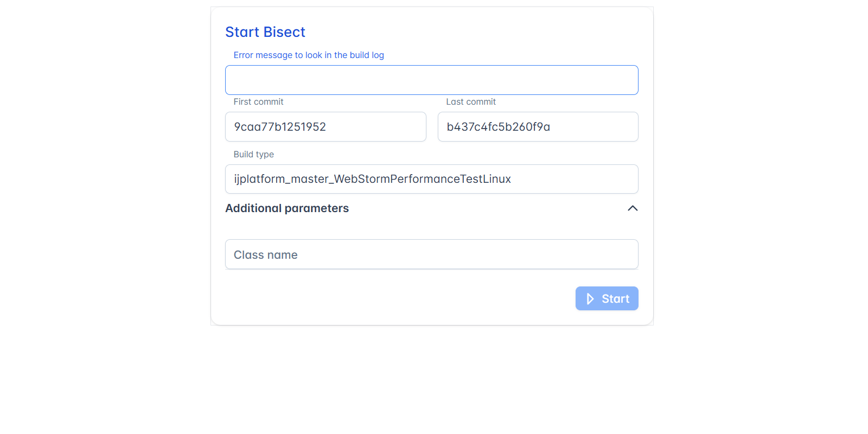This screenshot has width=868, height=434.
Task: Click the Start Bisect title
Action: (x=265, y=32)
